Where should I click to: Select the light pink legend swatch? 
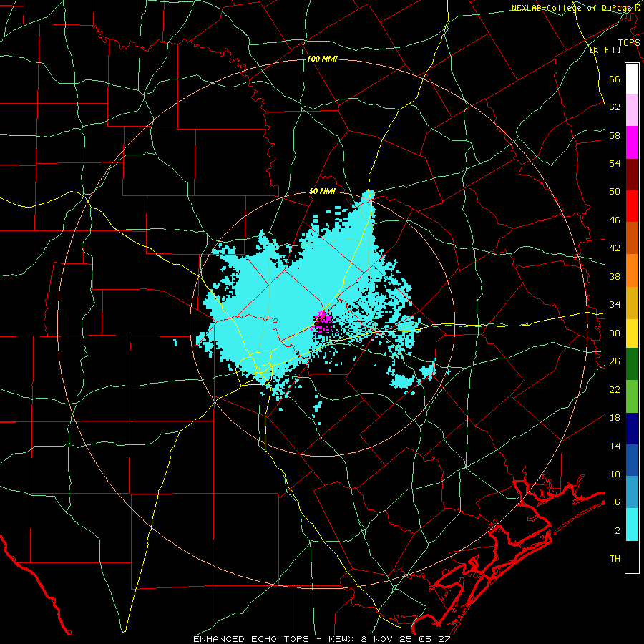pyautogui.click(x=632, y=110)
